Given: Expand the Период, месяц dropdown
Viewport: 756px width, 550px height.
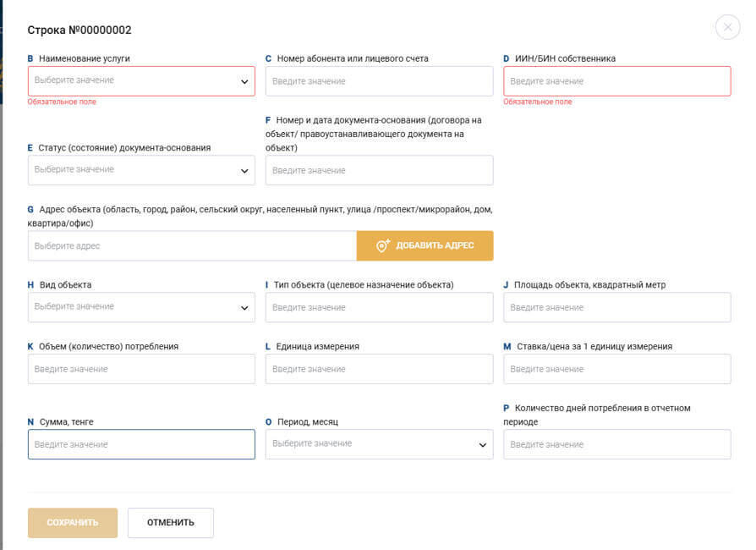Looking at the screenshot, I should (x=379, y=444).
